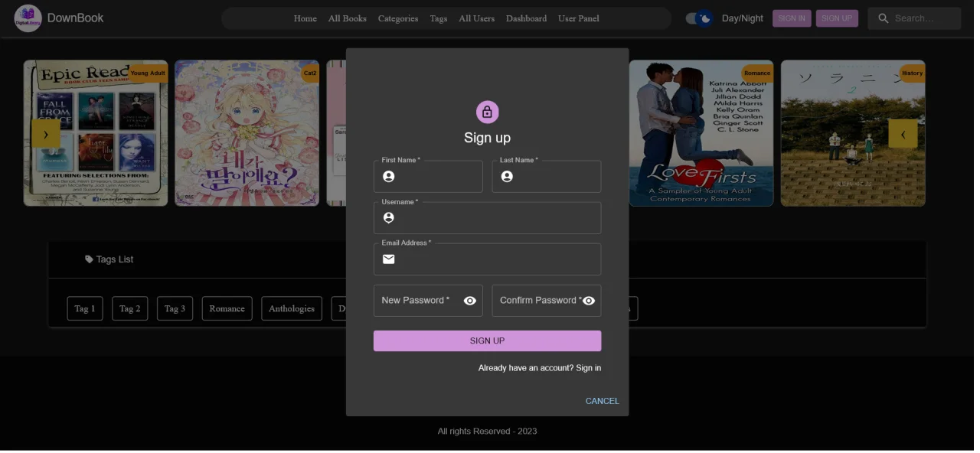
Task: Focus the Email Address input field
Action: 488,259
